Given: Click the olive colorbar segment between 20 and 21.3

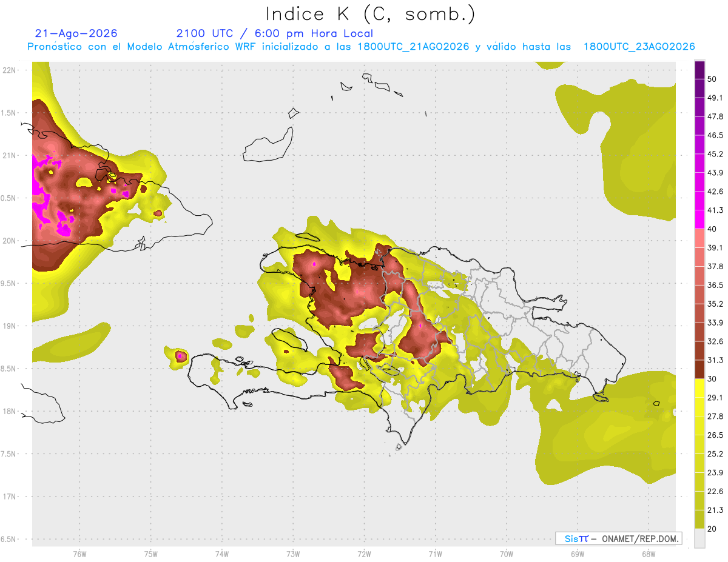Looking at the screenshot, I should click(700, 519).
